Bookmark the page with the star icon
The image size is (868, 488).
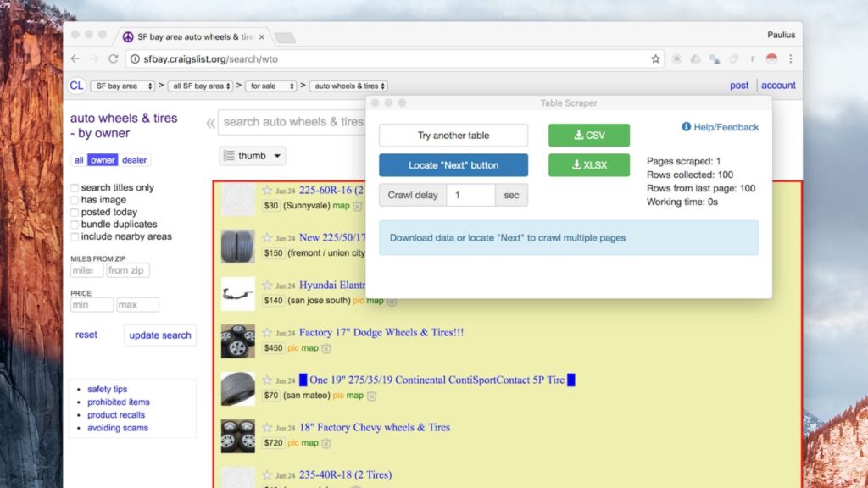655,59
